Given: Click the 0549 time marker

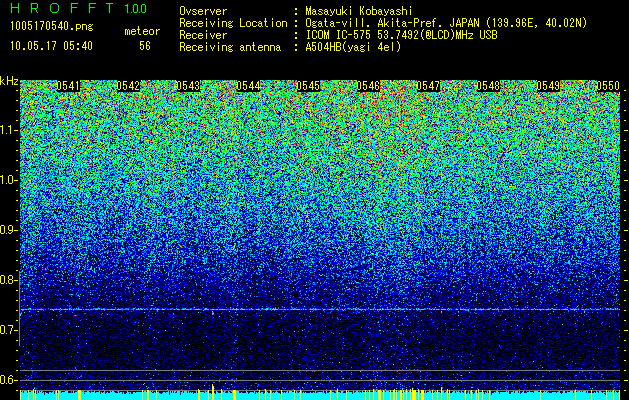Looking at the screenshot, I should click(548, 85).
